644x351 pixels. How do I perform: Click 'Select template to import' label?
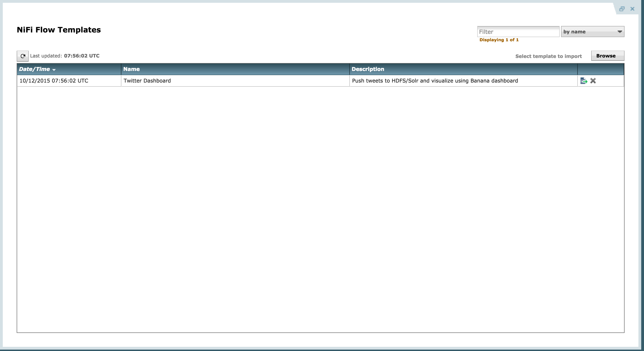(548, 56)
